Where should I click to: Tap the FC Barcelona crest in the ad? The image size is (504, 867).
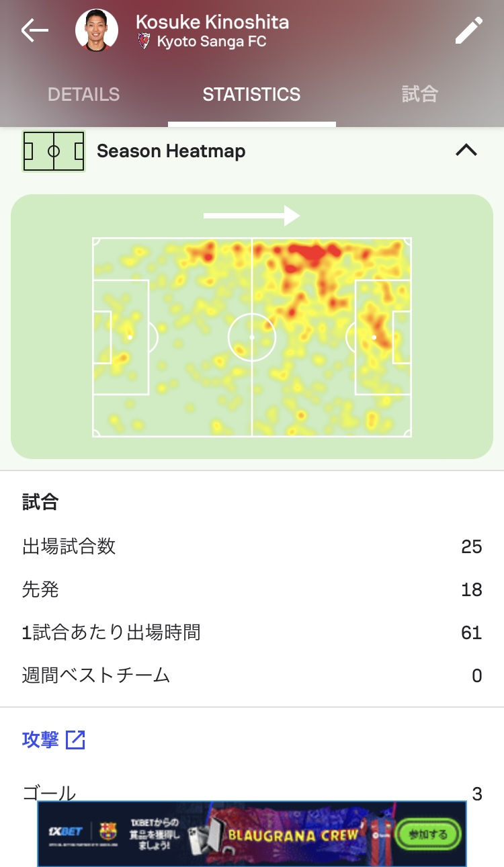tap(108, 832)
